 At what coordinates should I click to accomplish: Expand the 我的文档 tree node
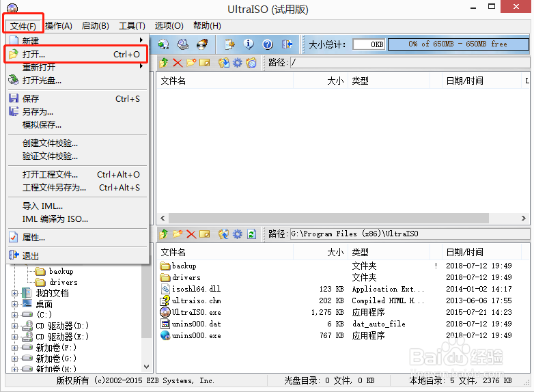[14, 293]
